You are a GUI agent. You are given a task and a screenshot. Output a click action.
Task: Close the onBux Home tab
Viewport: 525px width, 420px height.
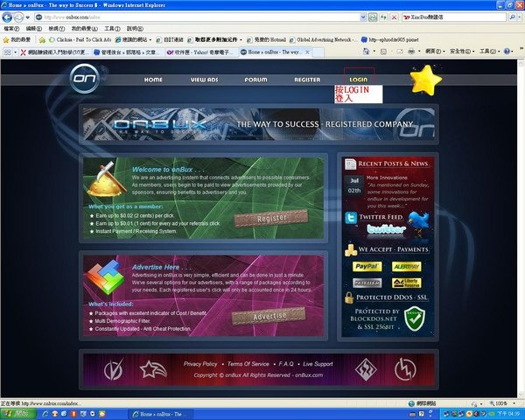[307, 52]
